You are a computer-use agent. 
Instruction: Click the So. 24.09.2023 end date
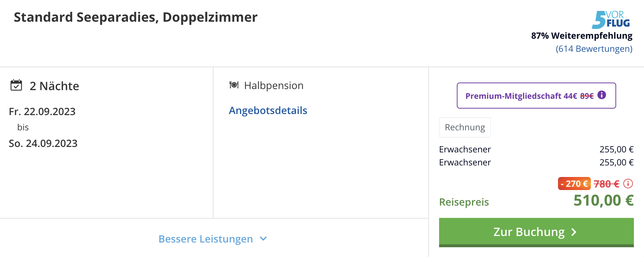click(43, 143)
